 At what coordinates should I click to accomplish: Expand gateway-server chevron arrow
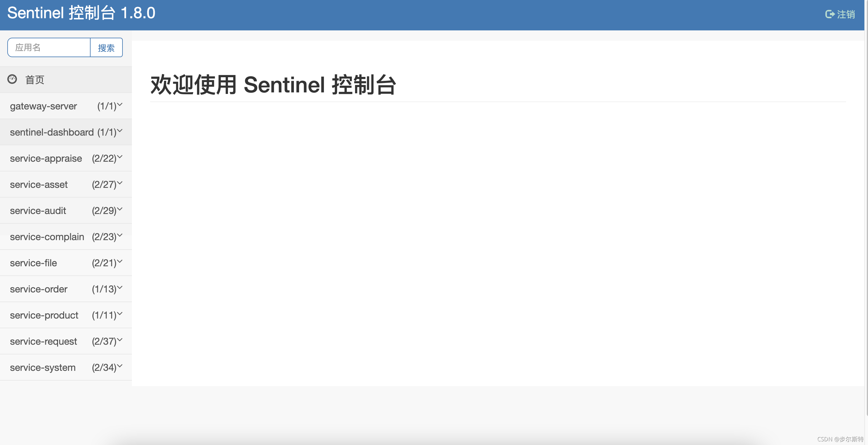click(120, 105)
